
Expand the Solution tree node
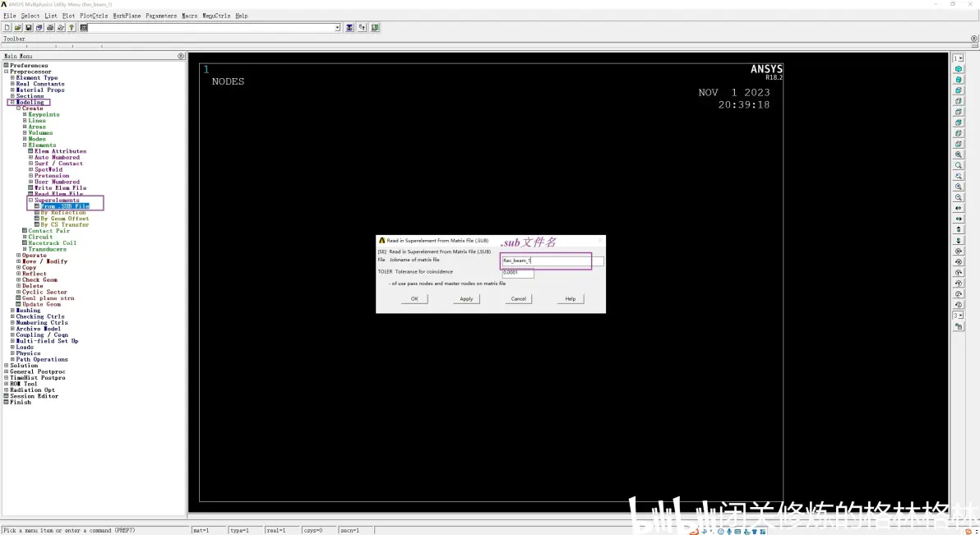point(7,366)
